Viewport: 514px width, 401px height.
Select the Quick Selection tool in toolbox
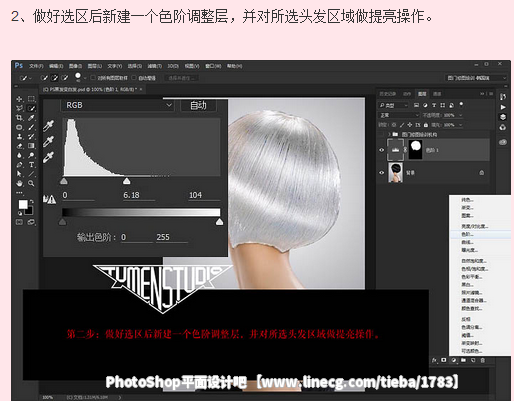click(x=31, y=108)
